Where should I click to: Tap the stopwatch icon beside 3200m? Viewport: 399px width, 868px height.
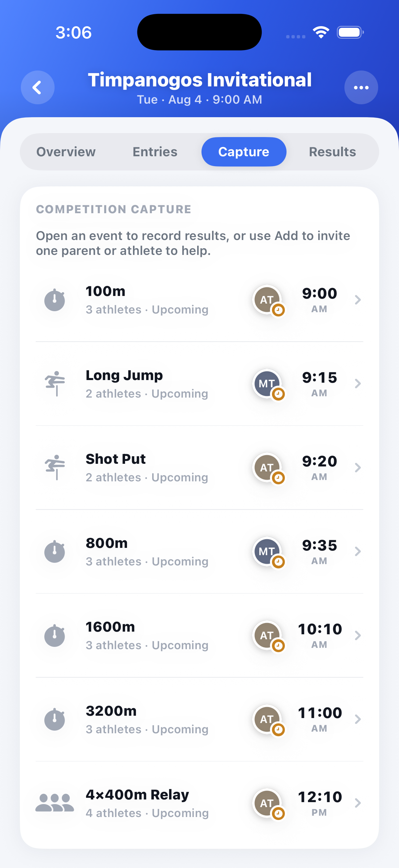(x=55, y=719)
